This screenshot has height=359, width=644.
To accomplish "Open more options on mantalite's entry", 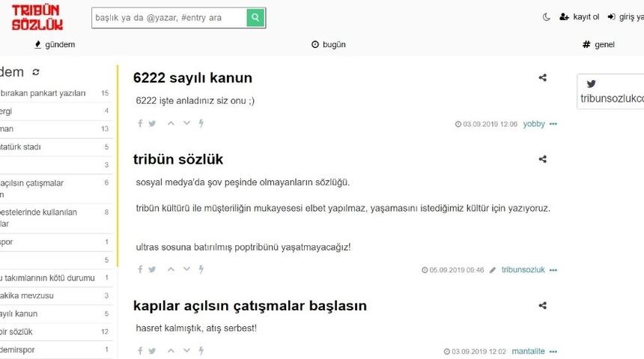I will point(553,352).
